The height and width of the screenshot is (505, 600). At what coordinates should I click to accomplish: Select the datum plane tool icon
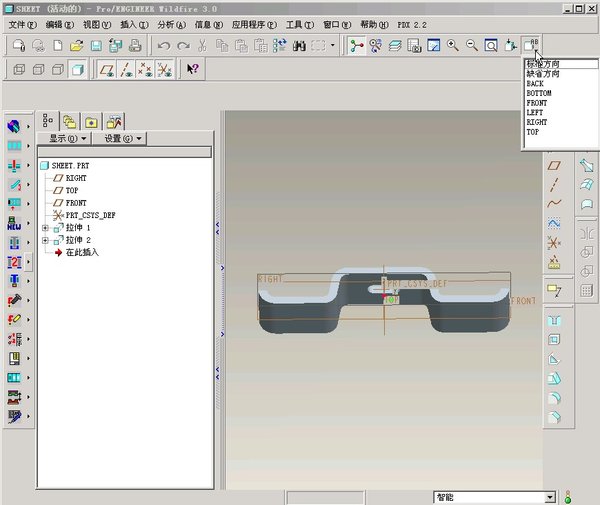[x=553, y=165]
